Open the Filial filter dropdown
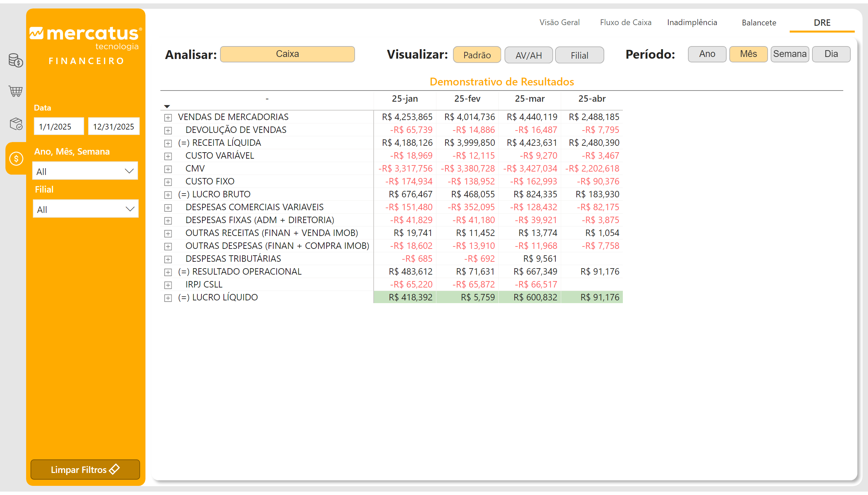868x495 pixels. pyautogui.click(x=86, y=209)
